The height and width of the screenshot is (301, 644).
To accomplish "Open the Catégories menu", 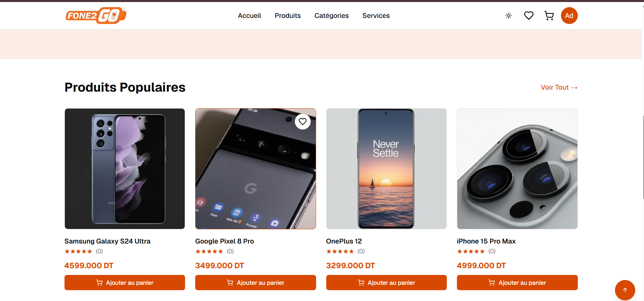I will click(x=331, y=16).
